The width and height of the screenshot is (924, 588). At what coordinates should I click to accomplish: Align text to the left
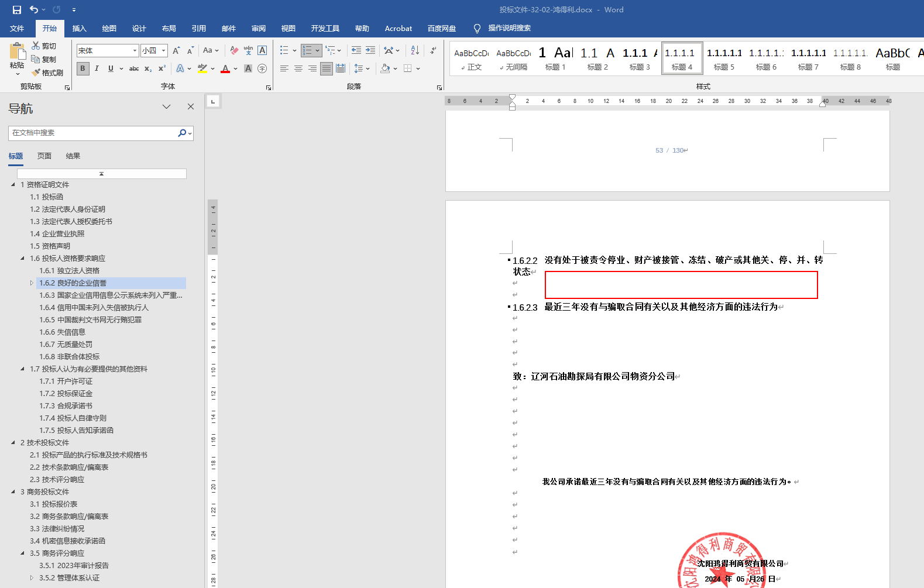tap(284, 68)
